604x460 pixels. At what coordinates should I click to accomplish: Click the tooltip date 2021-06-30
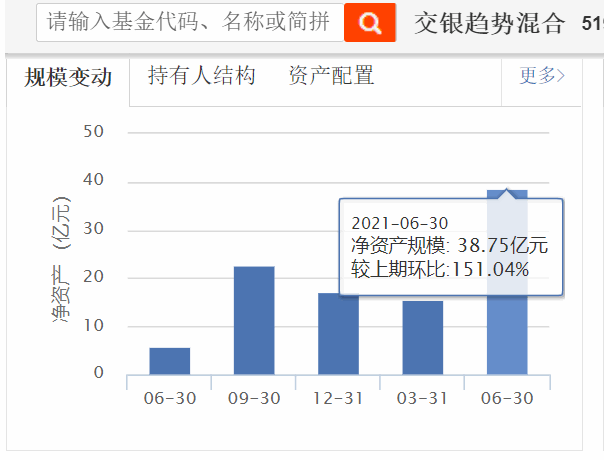pos(400,223)
